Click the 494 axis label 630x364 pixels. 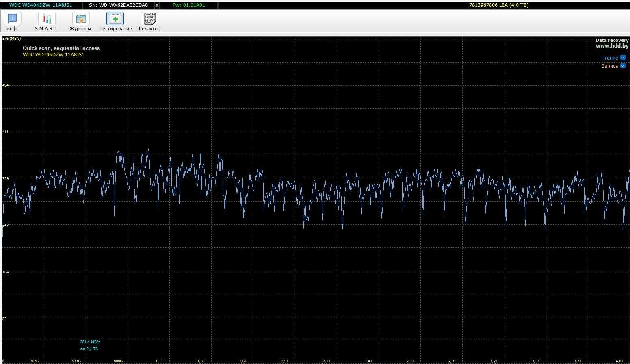tap(6, 85)
